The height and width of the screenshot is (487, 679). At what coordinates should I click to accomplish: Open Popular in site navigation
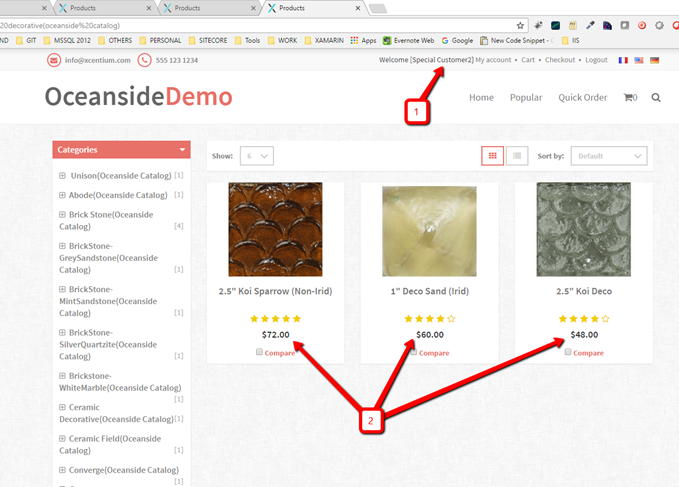coord(526,97)
